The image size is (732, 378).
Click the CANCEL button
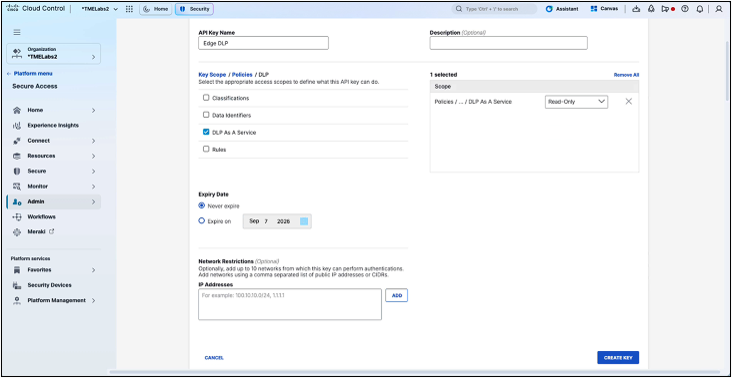click(x=214, y=358)
